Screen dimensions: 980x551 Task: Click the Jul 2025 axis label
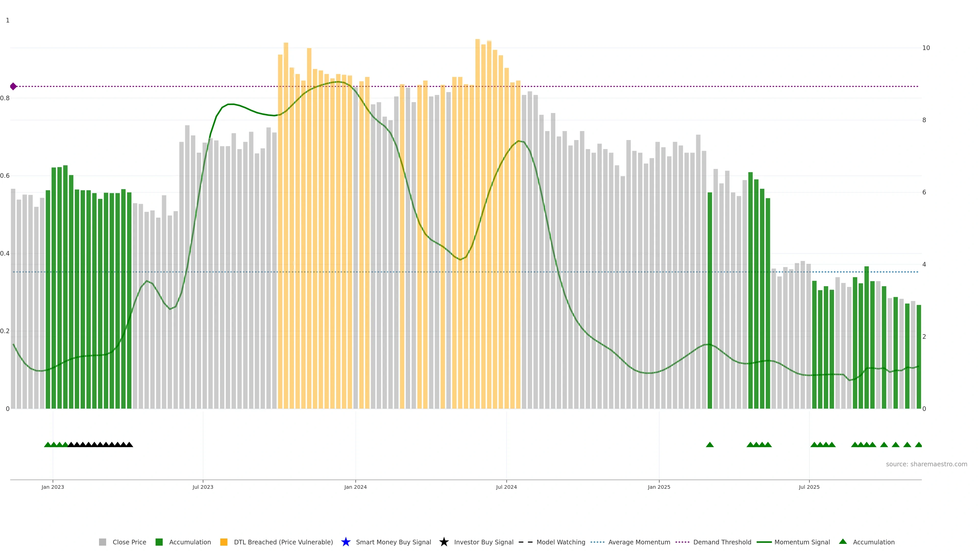(x=809, y=487)
